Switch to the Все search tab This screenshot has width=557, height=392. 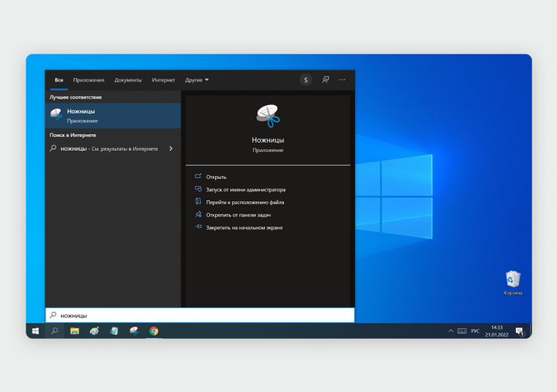pos(59,80)
